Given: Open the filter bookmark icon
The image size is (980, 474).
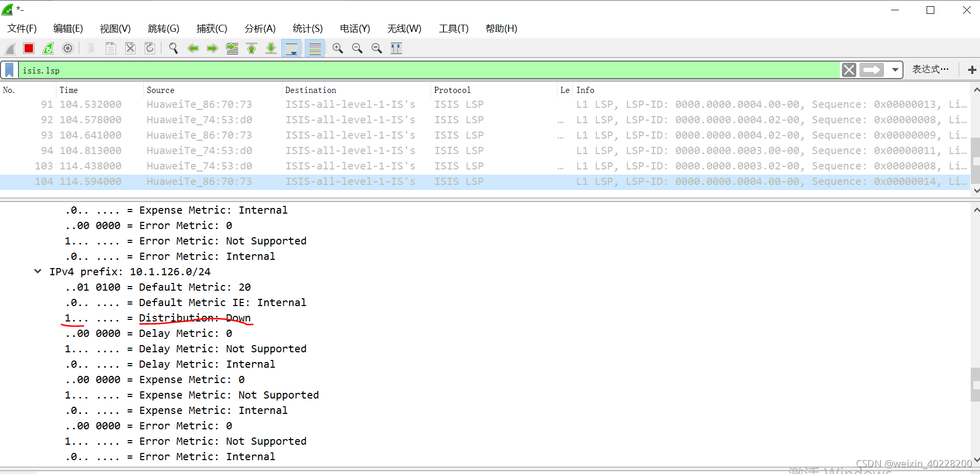Looking at the screenshot, I should 9,70.
